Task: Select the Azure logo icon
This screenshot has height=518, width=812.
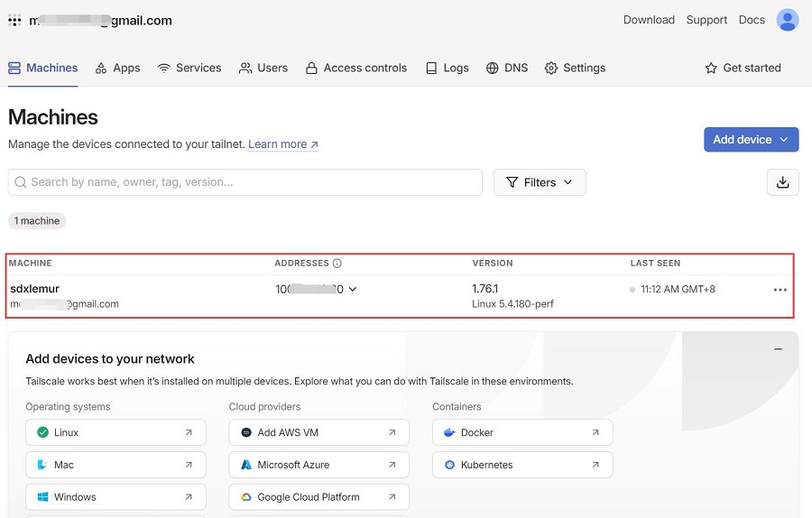Action: click(x=246, y=465)
